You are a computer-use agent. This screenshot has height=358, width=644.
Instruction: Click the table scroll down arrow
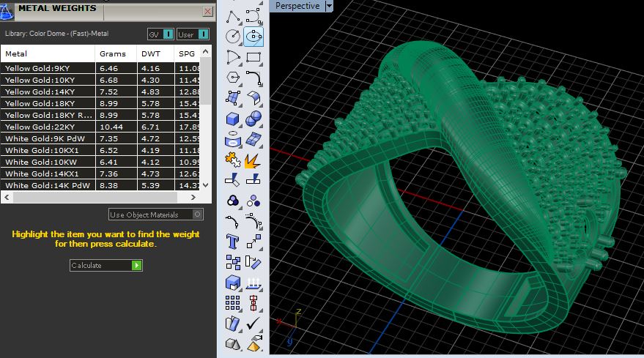[206, 185]
